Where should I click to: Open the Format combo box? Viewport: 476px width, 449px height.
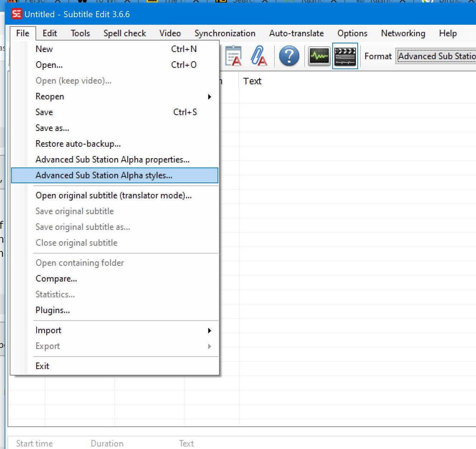pyautogui.click(x=436, y=56)
